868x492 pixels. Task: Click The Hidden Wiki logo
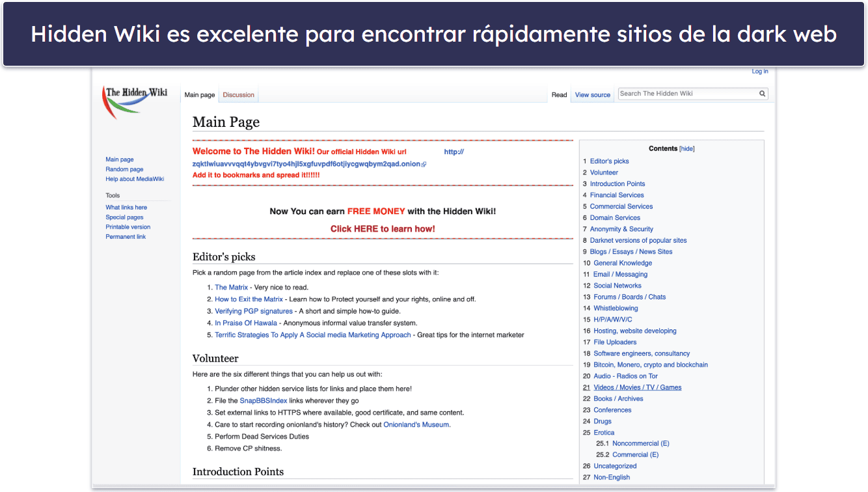135,103
